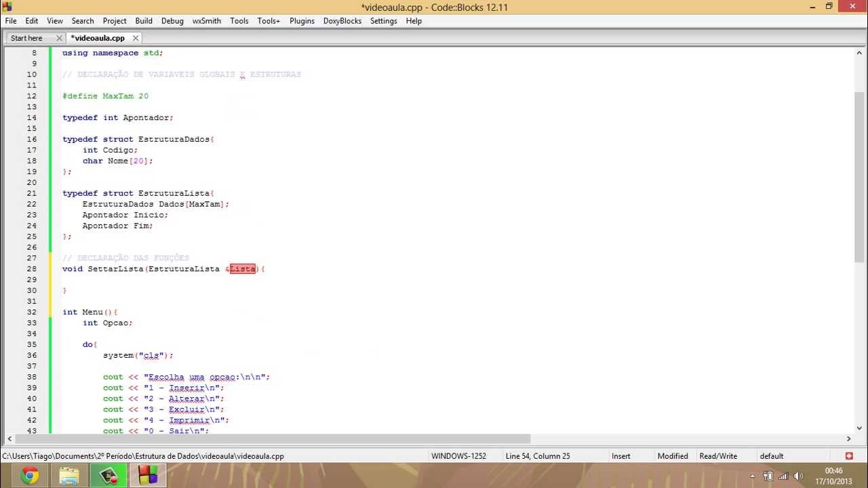868x488 pixels.
Task: Open the DoxyBlocks menu
Action: (342, 21)
